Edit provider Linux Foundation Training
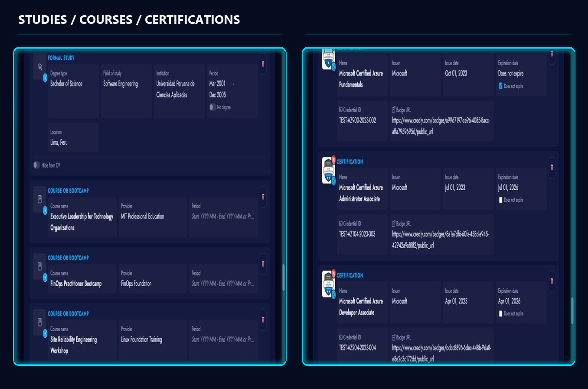Screen dimensions: 588x389 point(153,340)
